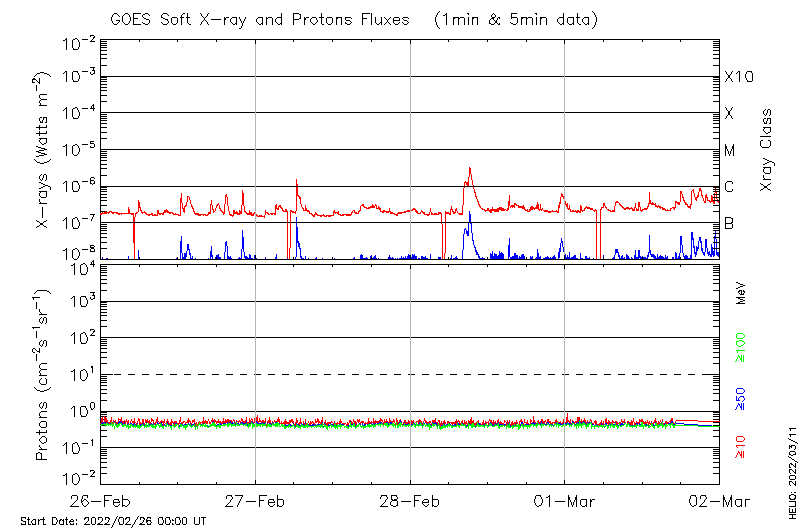Click the blue ≥50 MeV legend label
The image size is (800, 530).
click(741, 398)
